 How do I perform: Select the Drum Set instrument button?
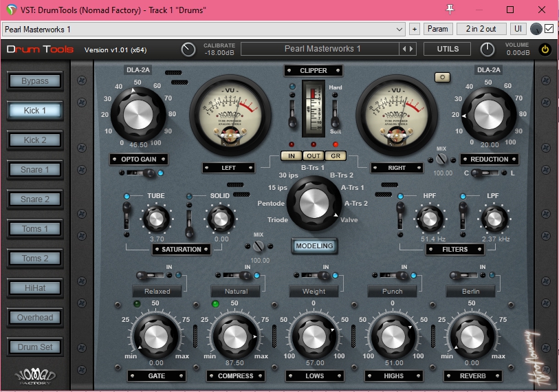[35, 347]
